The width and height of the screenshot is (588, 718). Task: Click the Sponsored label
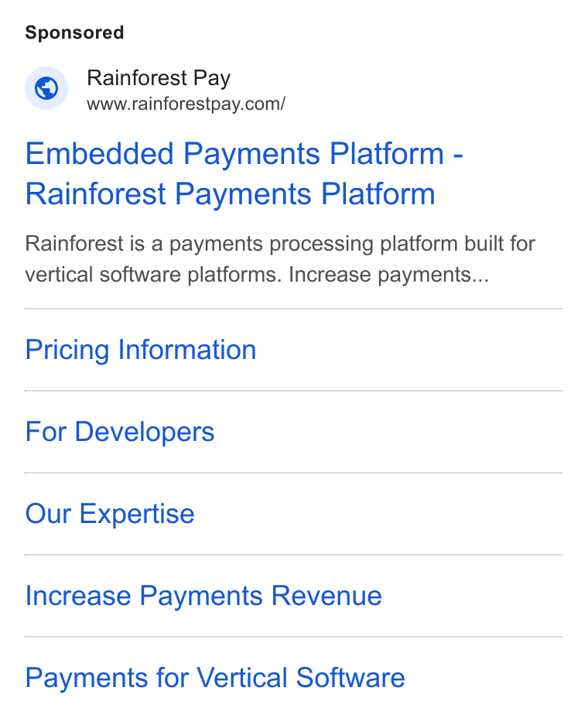(74, 32)
